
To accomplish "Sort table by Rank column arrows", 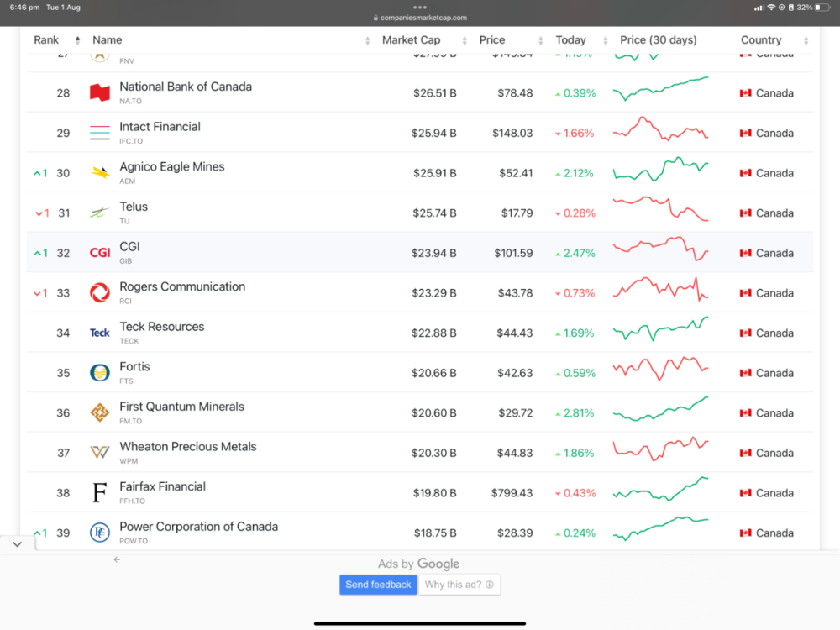I will click(x=77, y=40).
